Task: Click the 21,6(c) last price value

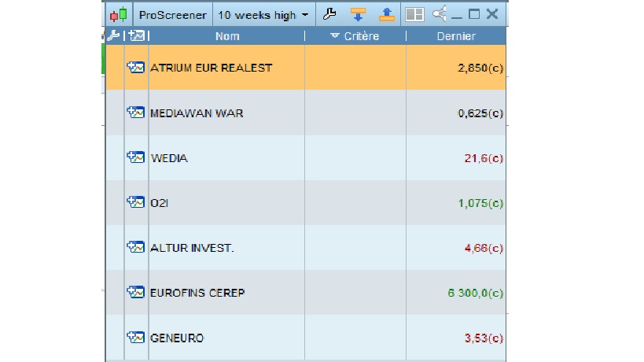Action: click(484, 158)
